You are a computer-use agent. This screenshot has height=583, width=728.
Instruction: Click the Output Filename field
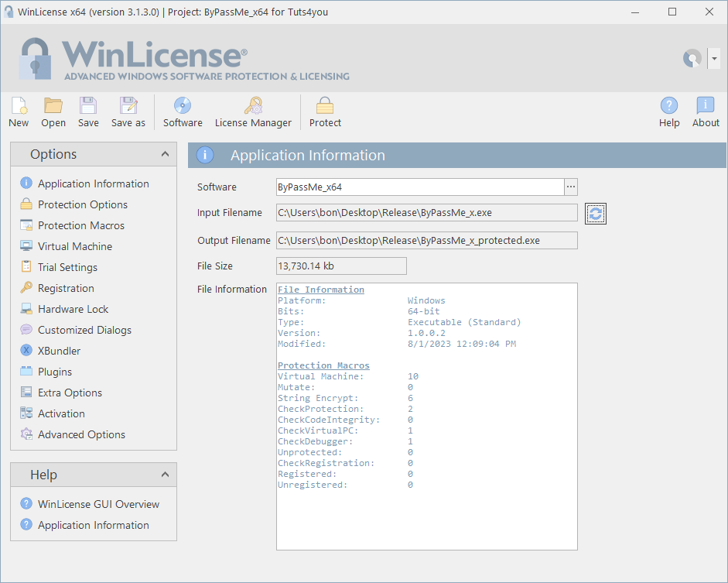click(x=427, y=241)
